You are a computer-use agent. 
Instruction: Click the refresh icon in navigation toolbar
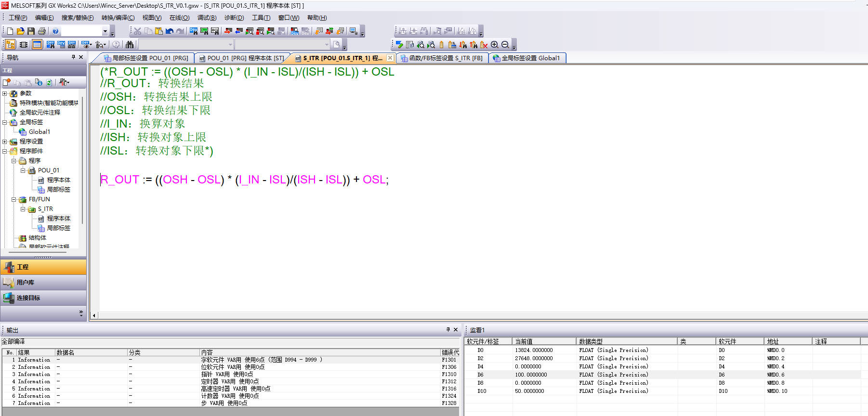click(x=49, y=82)
